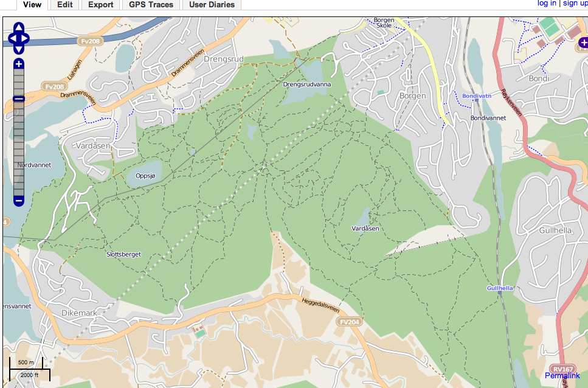Select the View tab
This screenshot has height=388, width=588.
(32, 5)
